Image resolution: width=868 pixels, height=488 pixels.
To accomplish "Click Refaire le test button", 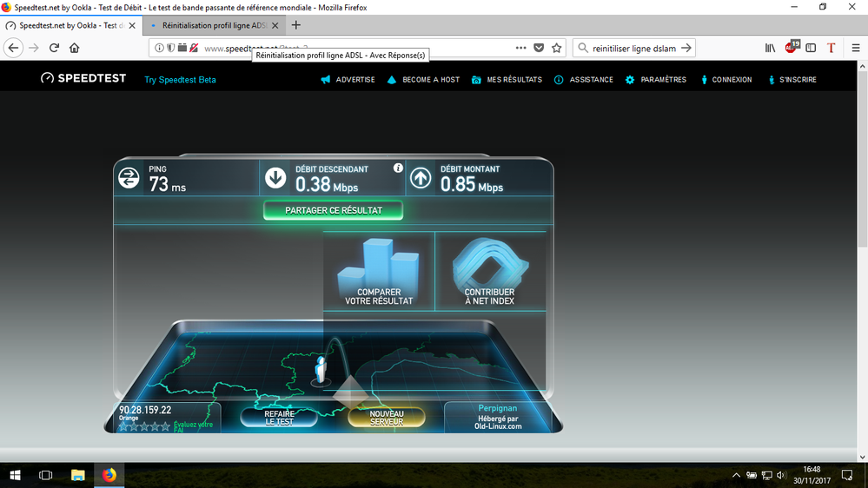I will tap(279, 418).
